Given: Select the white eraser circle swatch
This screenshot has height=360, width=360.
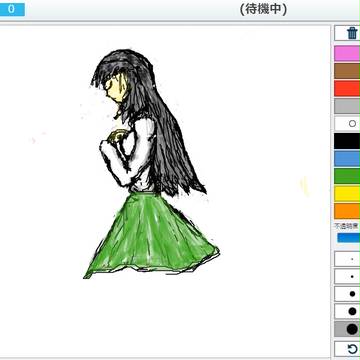Looking at the screenshot, I should click(x=347, y=124).
